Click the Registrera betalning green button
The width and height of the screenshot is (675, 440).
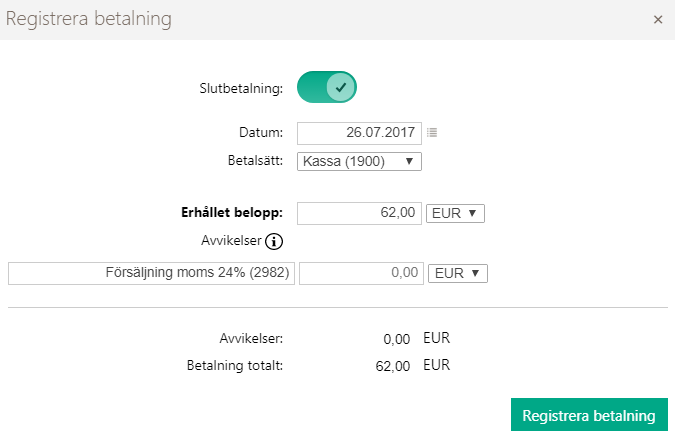click(x=589, y=415)
